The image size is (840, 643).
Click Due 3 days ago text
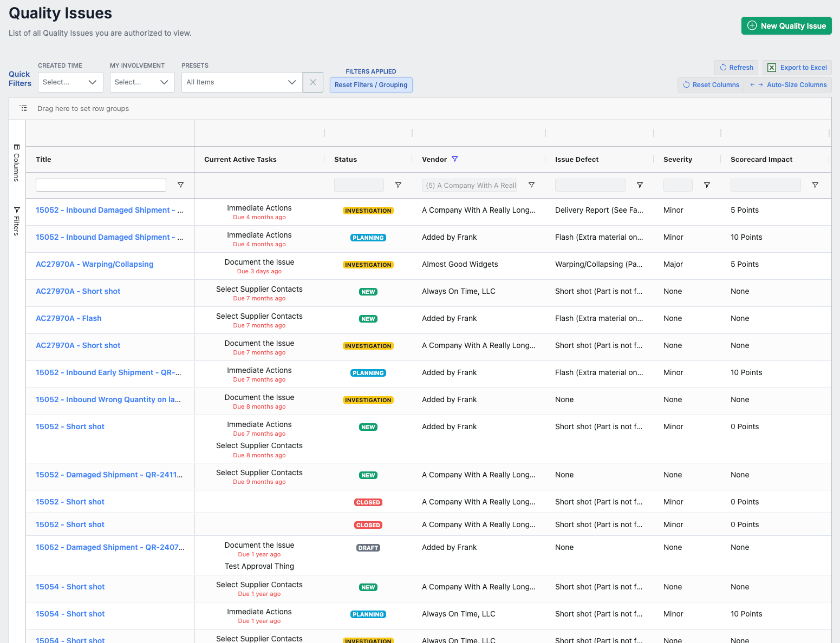point(259,272)
